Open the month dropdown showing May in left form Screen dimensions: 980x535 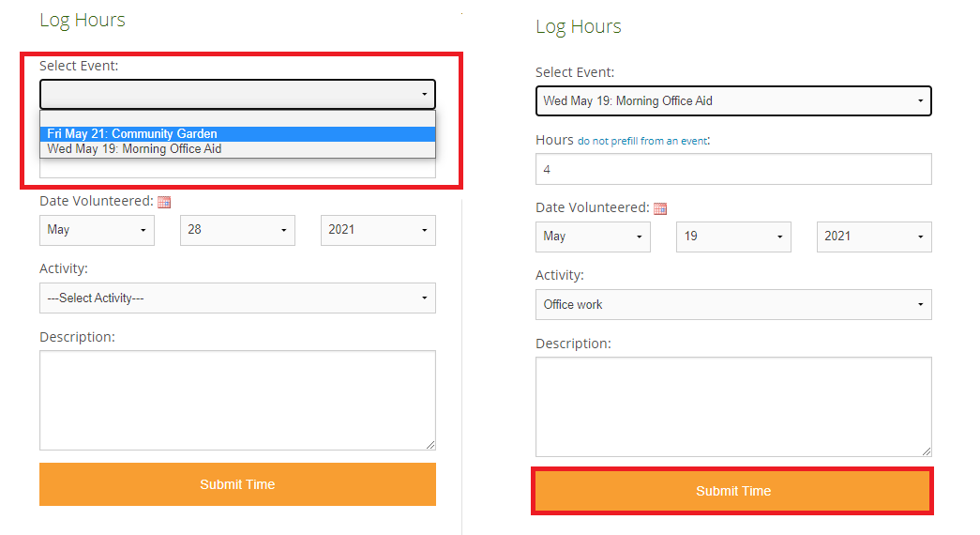97,230
